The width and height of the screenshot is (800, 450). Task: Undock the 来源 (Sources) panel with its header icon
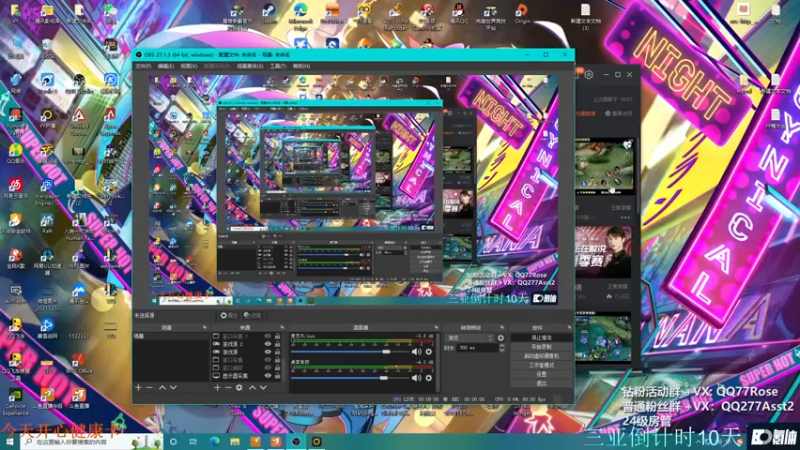(282, 328)
